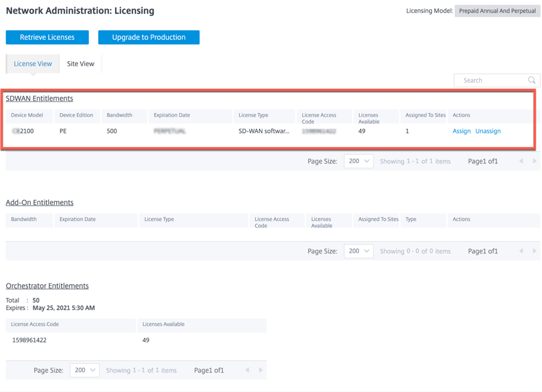Go to next page in Orchestrator Entitlements
Image resolution: width=542 pixels, height=392 pixels.
point(261,370)
